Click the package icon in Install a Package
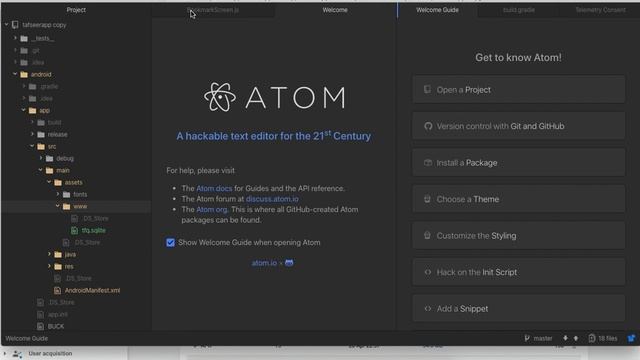Screen dimensions: 640x360 (x=428, y=162)
